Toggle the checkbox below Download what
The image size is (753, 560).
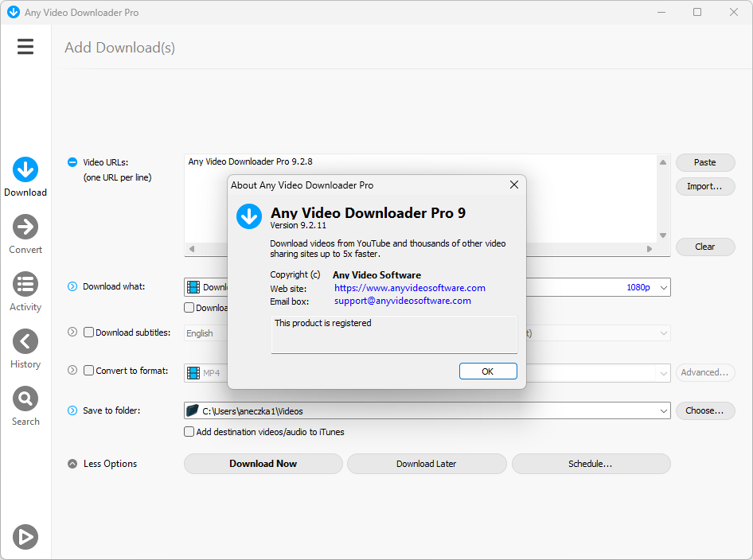189,308
